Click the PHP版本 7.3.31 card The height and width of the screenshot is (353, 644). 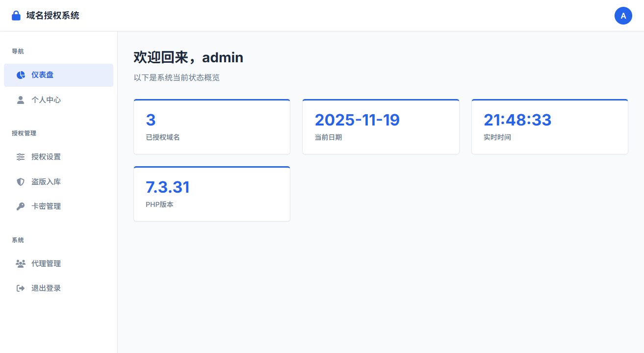pyautogui.click(x=212, y=194)
